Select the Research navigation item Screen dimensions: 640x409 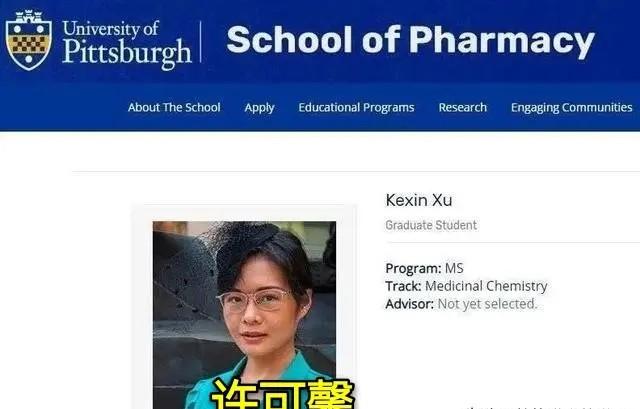coord(463,107)
